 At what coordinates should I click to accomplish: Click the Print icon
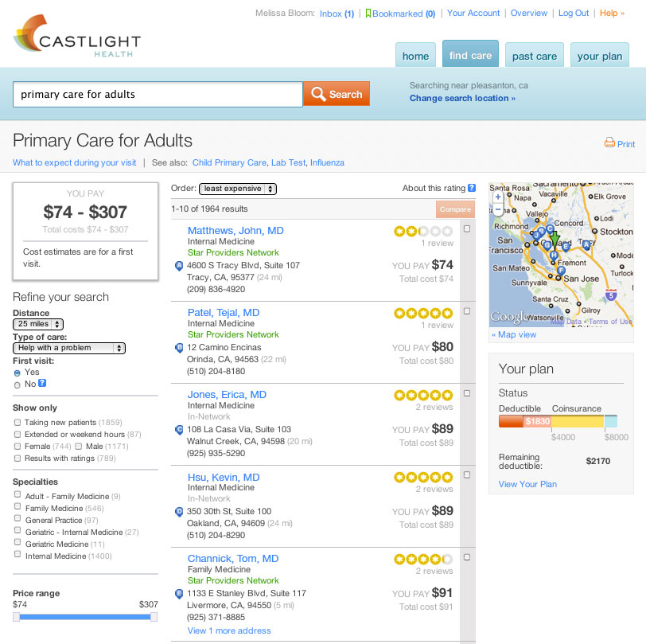[x=609, y=143]
